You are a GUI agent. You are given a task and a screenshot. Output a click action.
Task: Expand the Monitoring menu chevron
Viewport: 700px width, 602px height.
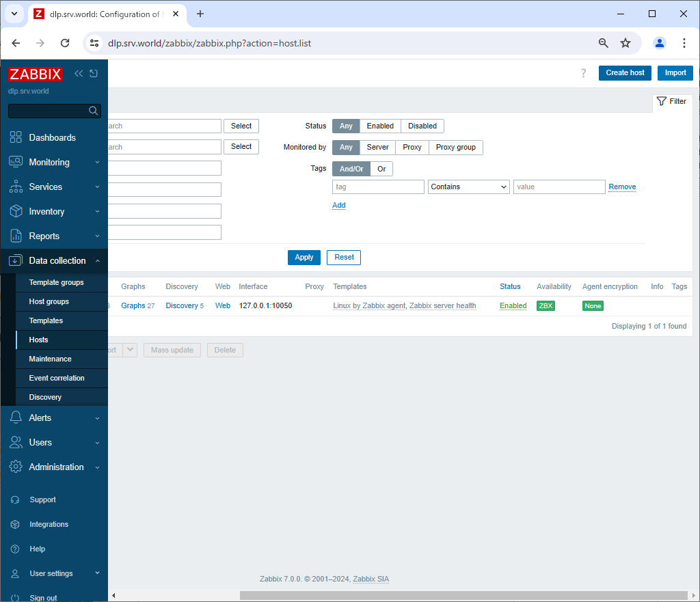(x=97, y=162)
